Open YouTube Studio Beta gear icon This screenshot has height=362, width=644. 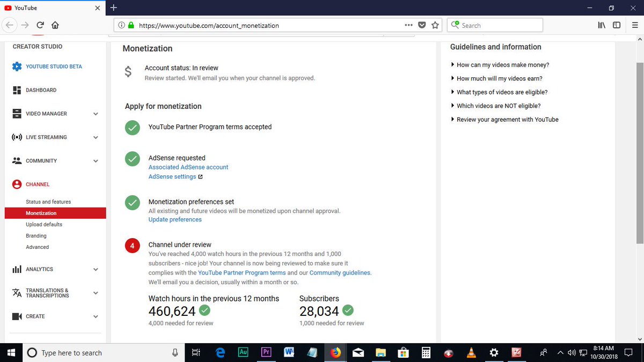coord(17,67)
